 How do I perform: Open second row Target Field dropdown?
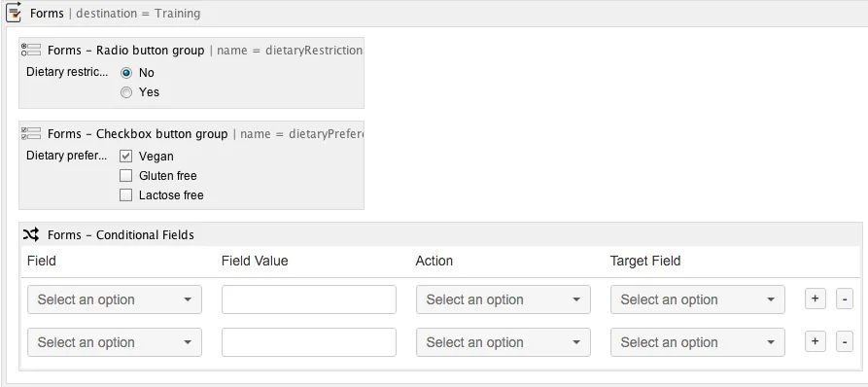698,342
